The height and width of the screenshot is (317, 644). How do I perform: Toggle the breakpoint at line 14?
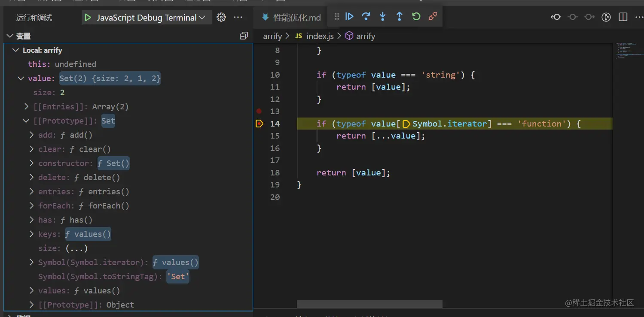259,124
